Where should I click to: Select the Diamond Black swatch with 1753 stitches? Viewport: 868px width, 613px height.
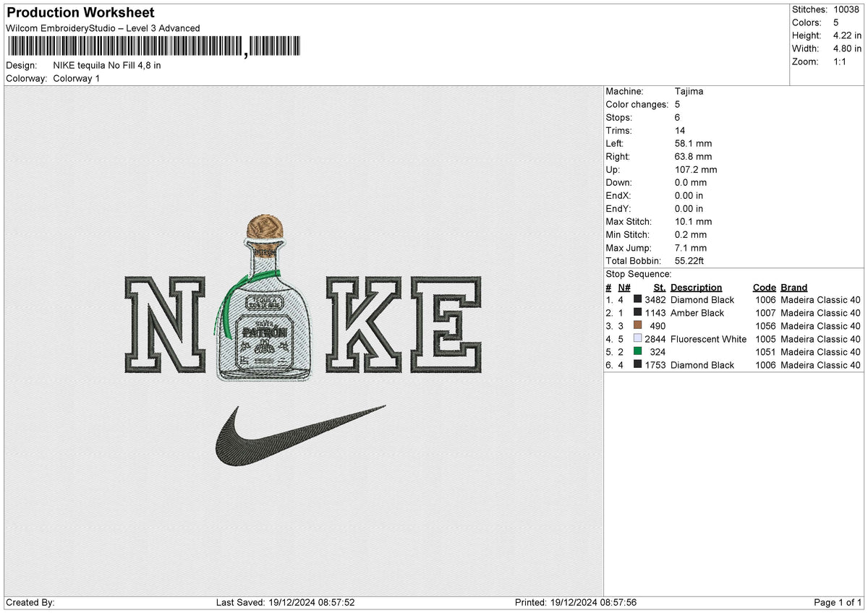point(637,364)
